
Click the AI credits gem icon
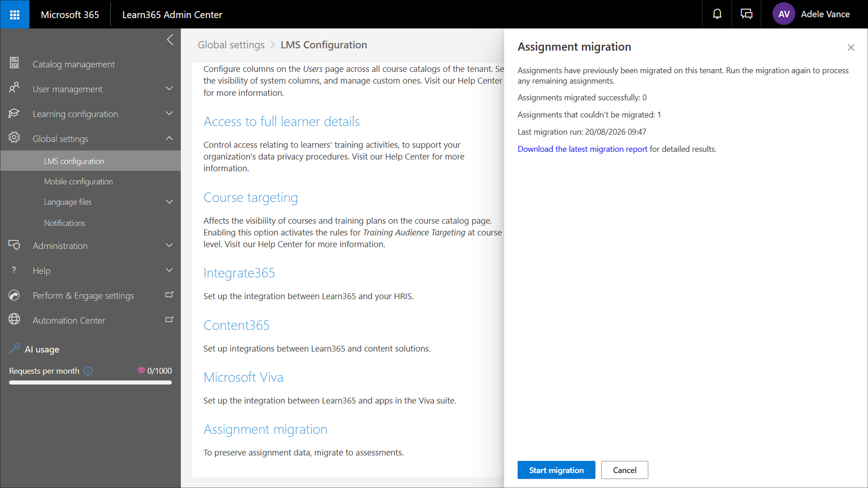pyautogui.click(x=142, y=371)
